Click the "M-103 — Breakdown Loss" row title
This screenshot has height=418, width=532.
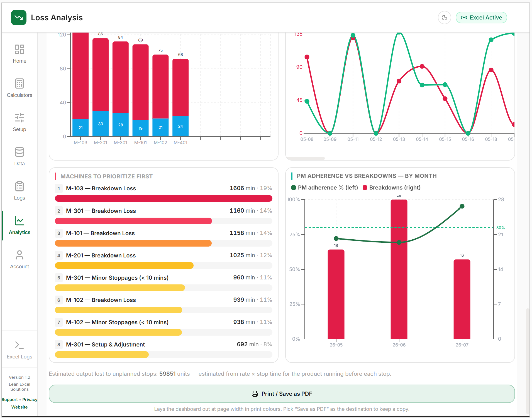(x=101, y=188)
